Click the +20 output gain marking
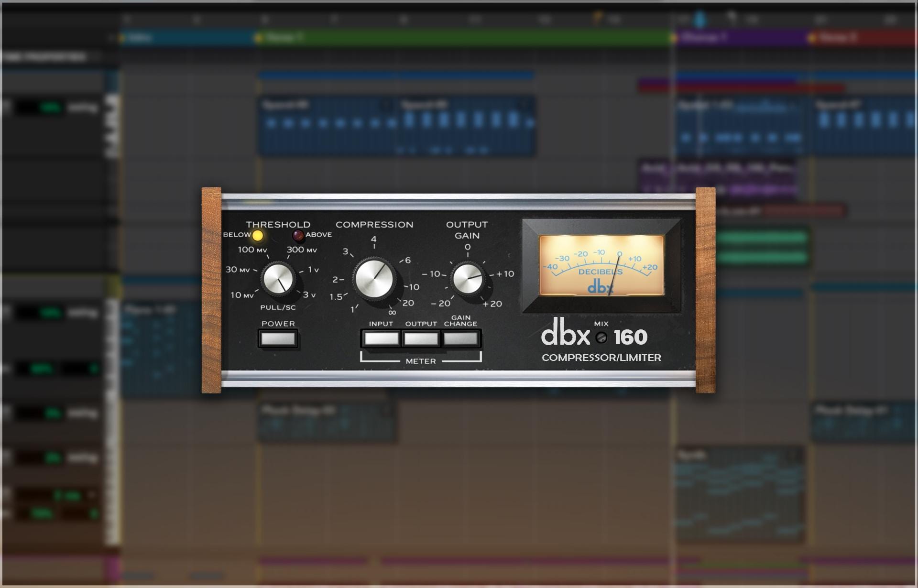Image resolution: width=918 pixels, height=588 pixels. 492,304
